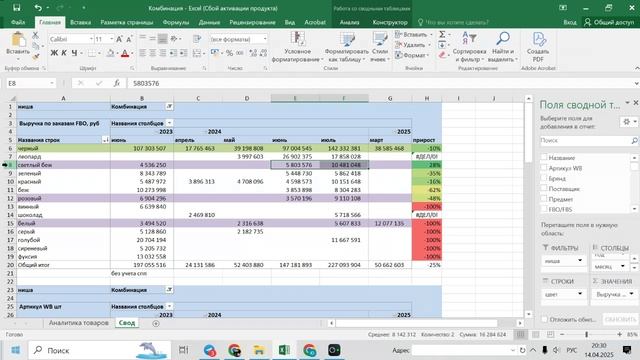The height and width of the screenshot is (360, 640).
Task: Open Стили ячеек gallery icon
Action: click(x=380, y=47)
